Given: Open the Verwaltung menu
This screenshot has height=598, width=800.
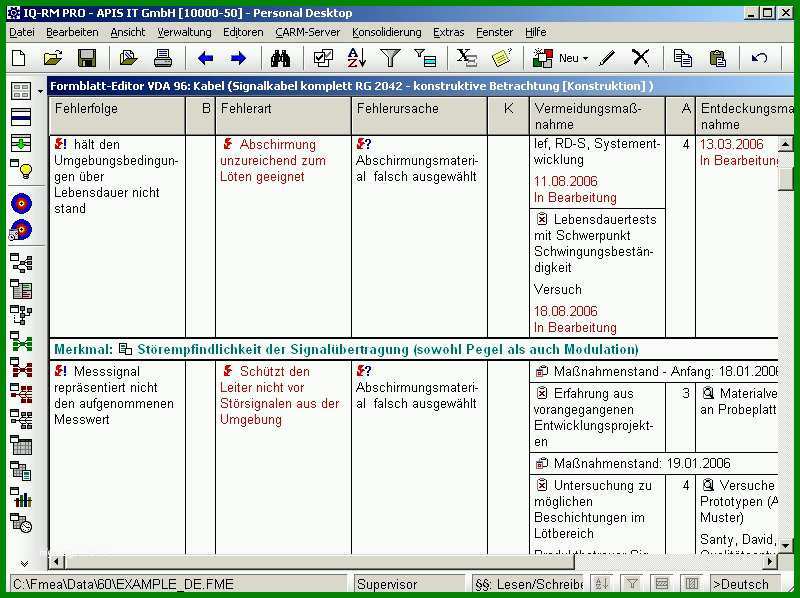Looking at the screenshot, I should pyautogui.click(x=184, y=32).
